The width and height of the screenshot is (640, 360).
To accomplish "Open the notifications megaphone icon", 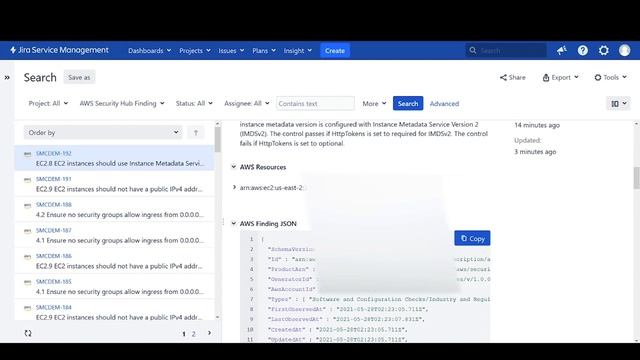I will coord(562,50).
